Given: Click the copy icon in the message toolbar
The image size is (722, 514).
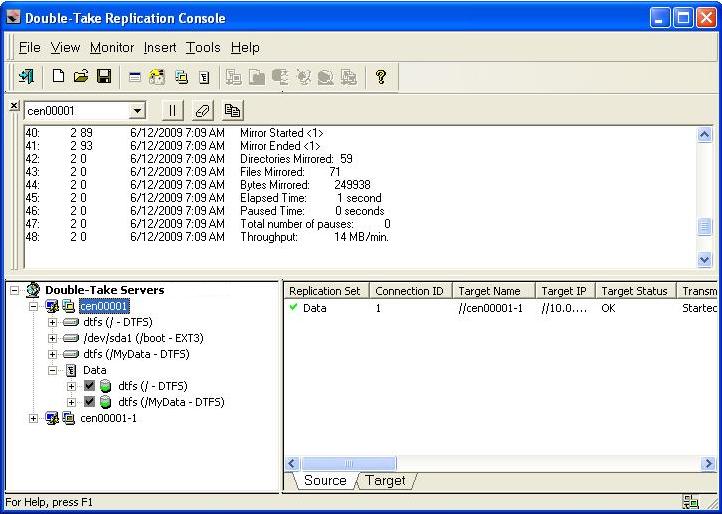Looking at the screenshot, I should pos(232,111).
